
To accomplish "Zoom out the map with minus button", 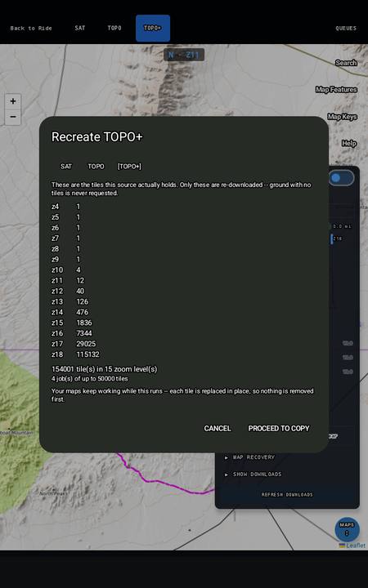I will coord(13,117).
